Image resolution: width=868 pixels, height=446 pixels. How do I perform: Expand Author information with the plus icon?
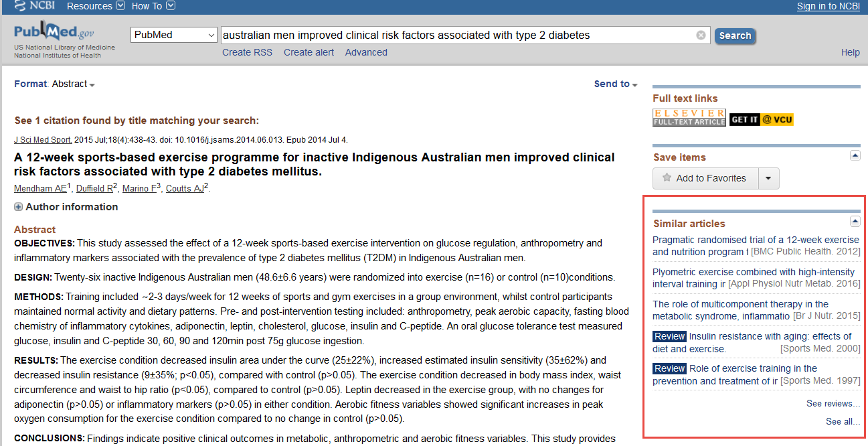pos(18,207)
